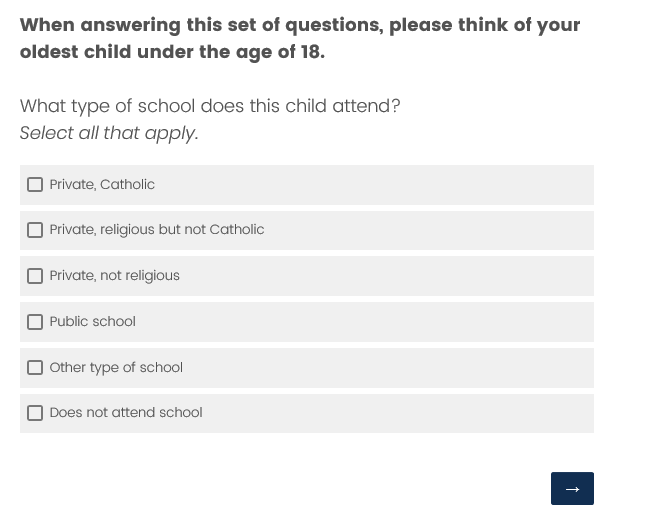
Task: Enable the "Private, not religious" checkbox
Action: pos(35,276)
